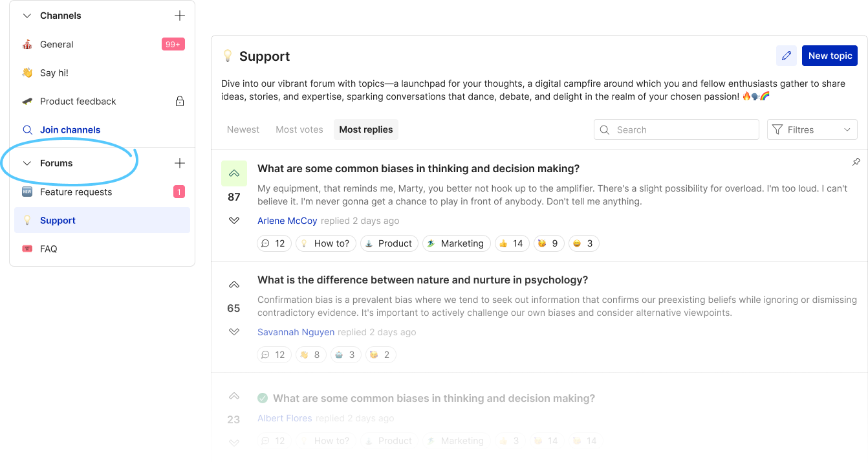The height and width of the screenshot is (466, 868).
Task: Click the pencil edit icon beside New topic
Action: 787,56
